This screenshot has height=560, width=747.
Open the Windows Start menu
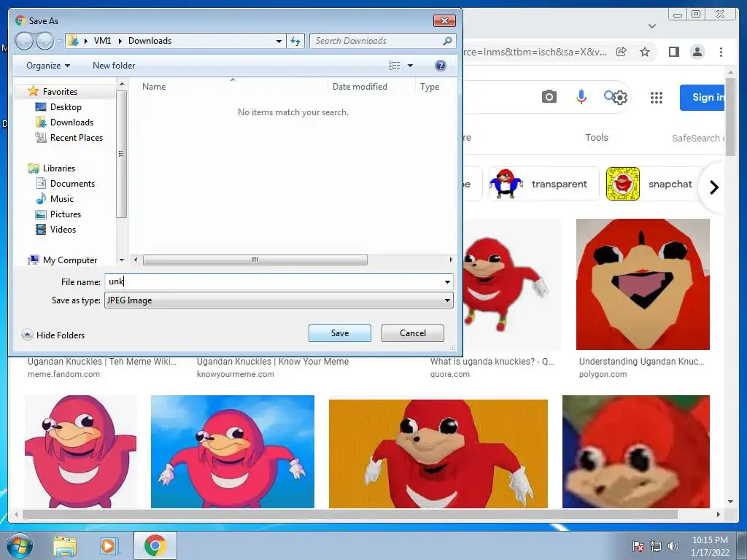coord(20,545)
